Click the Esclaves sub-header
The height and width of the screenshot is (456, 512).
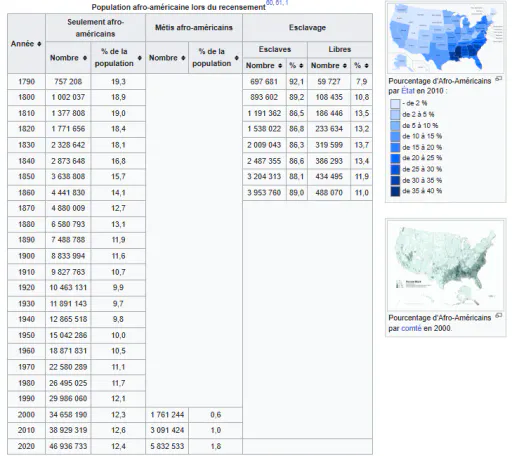275,49
